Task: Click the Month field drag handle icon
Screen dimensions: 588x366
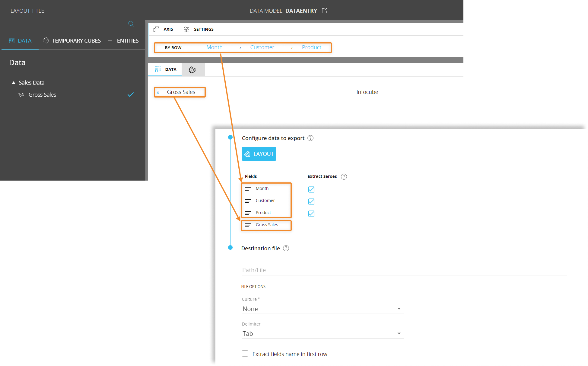Action: pos(248,189)
